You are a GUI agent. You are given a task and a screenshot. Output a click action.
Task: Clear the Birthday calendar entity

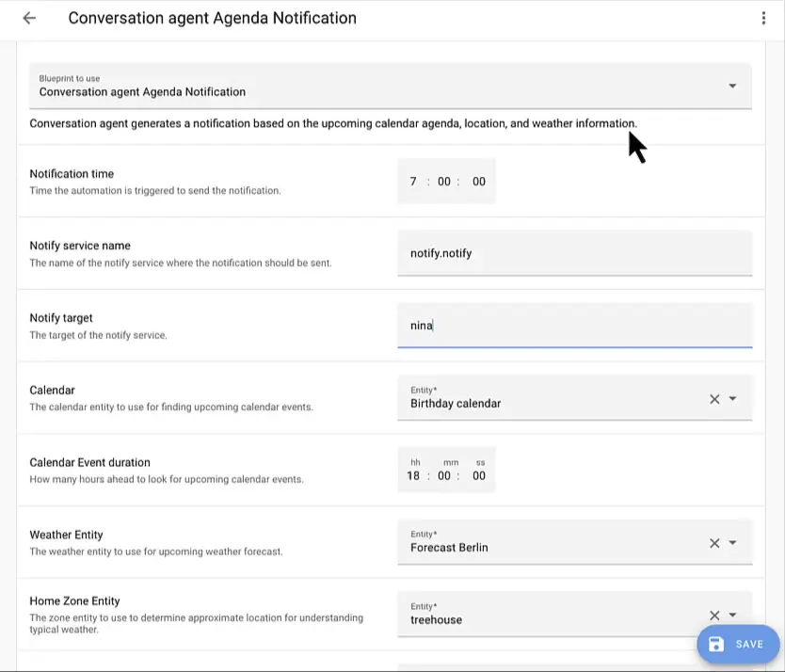coord(714,399)
